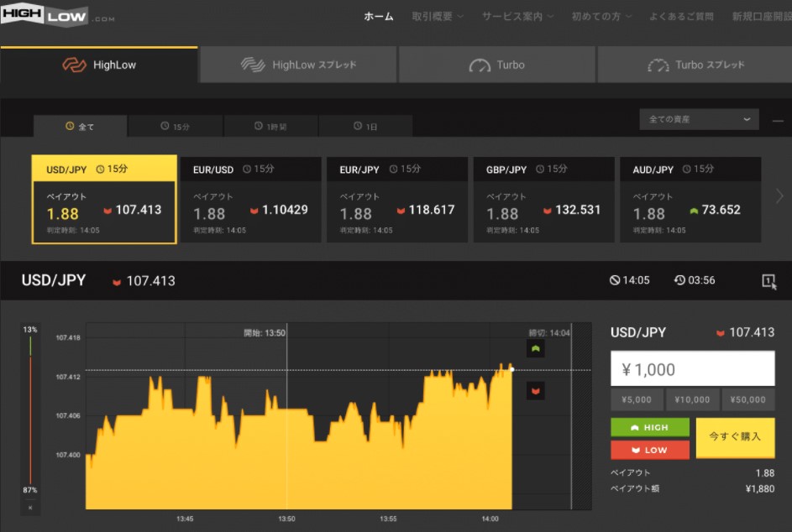The width and height of the screenshot is (792, 532).
Task: Toggle one-click trading icon
Action: (768, 281)
